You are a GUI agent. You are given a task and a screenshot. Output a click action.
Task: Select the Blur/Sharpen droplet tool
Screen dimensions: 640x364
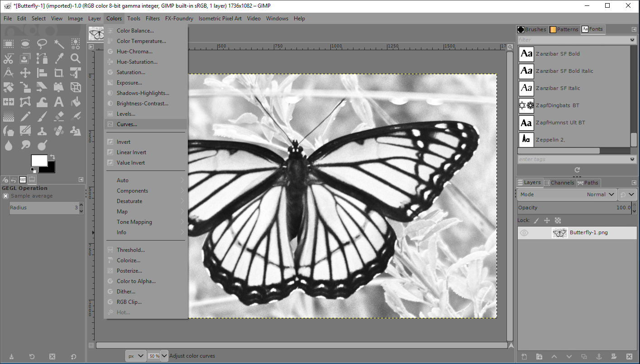pyautogui.click(x=9, y=145)
